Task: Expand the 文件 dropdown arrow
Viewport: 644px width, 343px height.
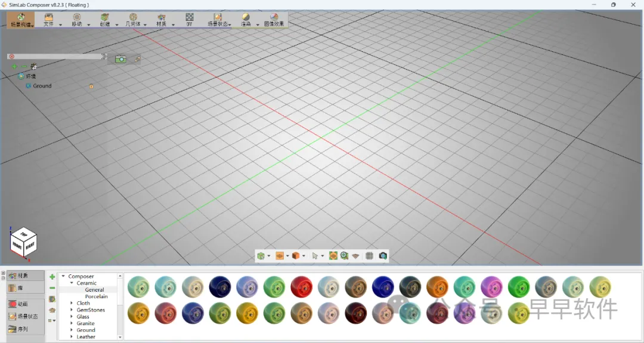Action: (x=60, y=24)
